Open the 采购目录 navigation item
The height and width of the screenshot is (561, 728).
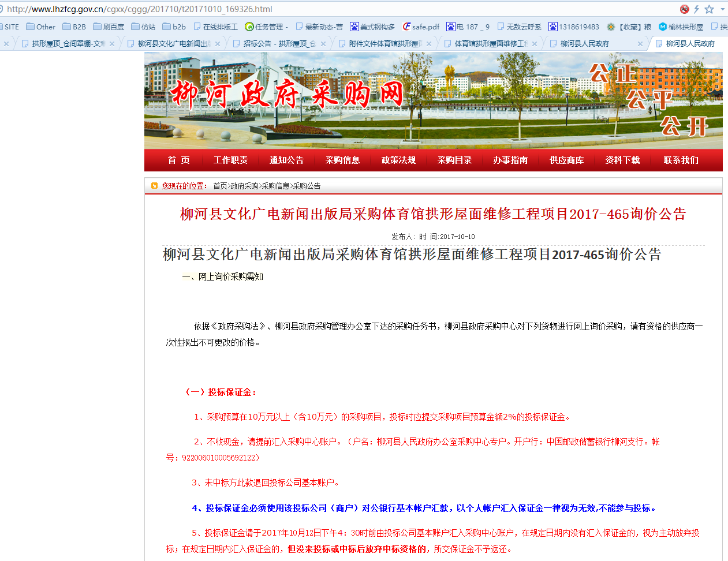point(454,160)
